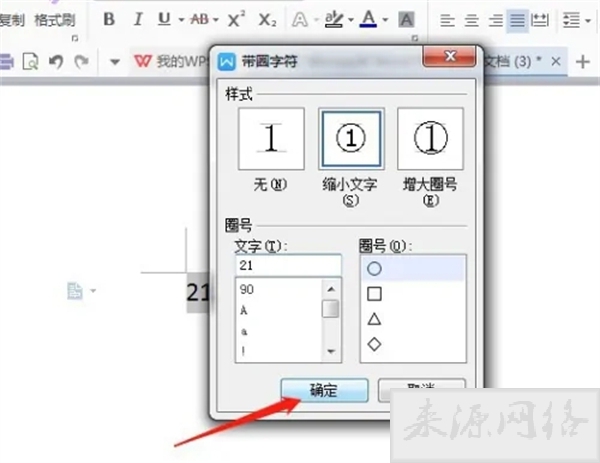Apply distributed alignment
Screen dimensions: 600x463
tap(540, 20)
